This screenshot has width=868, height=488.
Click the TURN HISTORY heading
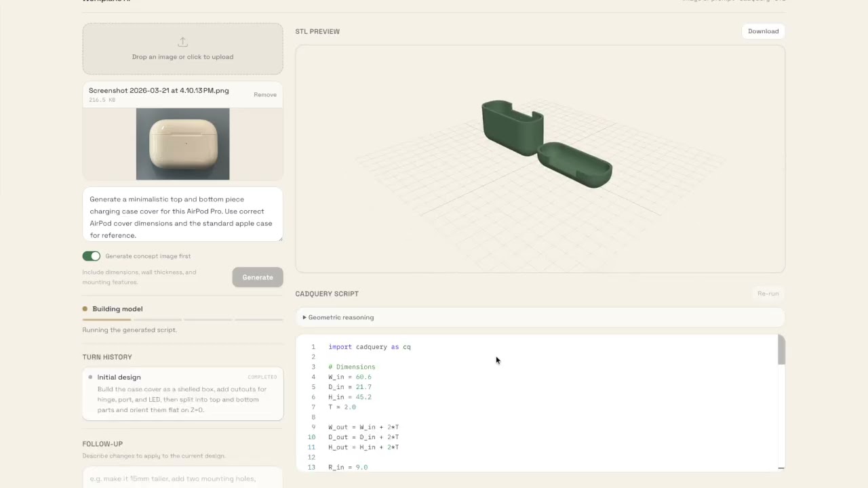click(x=107, y=357)
